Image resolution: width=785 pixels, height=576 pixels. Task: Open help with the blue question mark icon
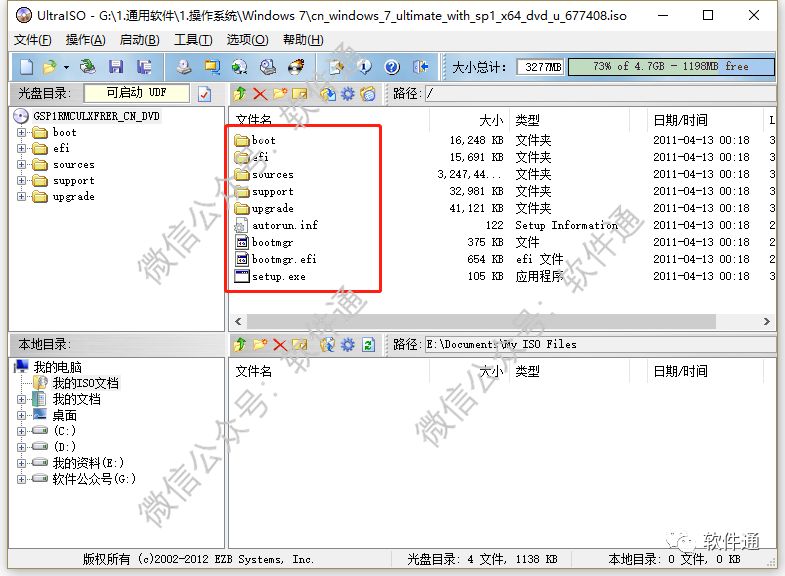tap(392, 67)
